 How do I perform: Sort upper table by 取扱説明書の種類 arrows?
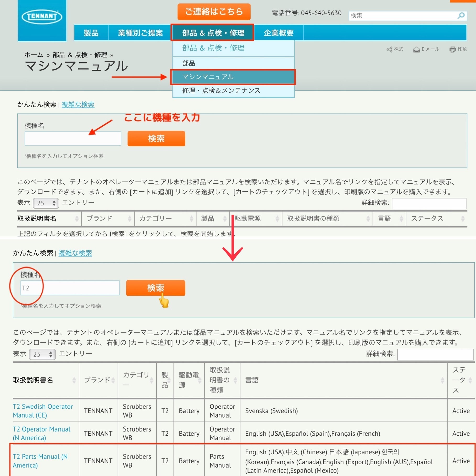(368, 219)
